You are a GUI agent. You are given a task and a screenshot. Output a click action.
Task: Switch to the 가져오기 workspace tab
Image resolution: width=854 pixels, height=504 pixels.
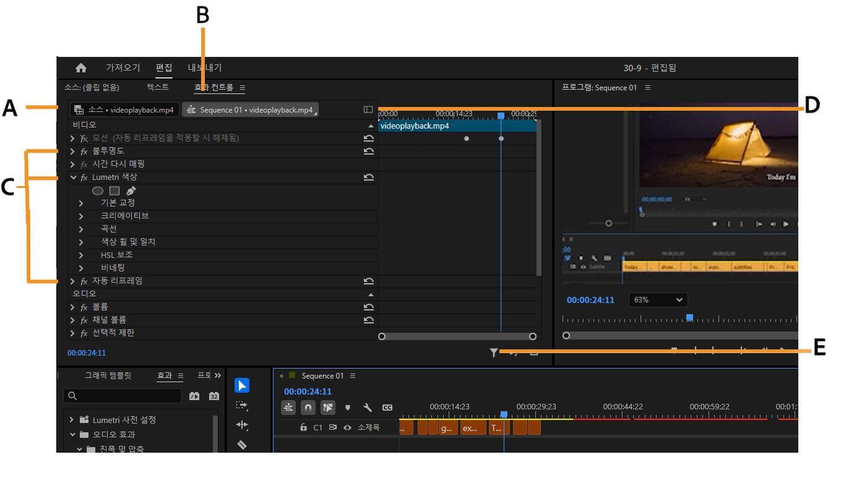pyautogui.click(x=123, y=68)
